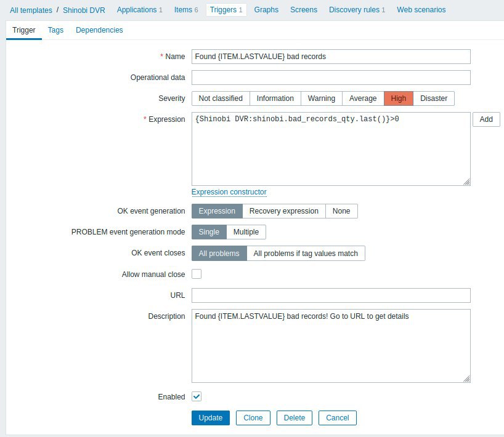504x437 pixels.
Task: Choose Expression for OK event generation
Action: pos(217,211)
